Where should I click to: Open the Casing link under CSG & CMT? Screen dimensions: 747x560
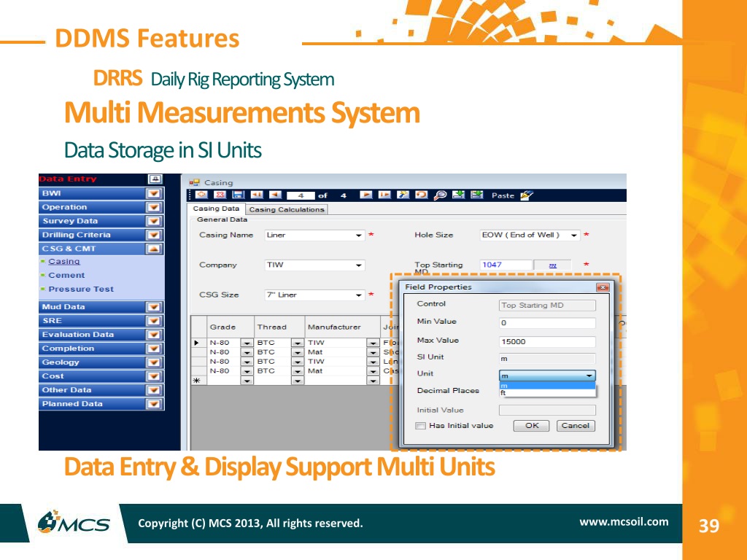pyautogui.click(x=64, y=262)
